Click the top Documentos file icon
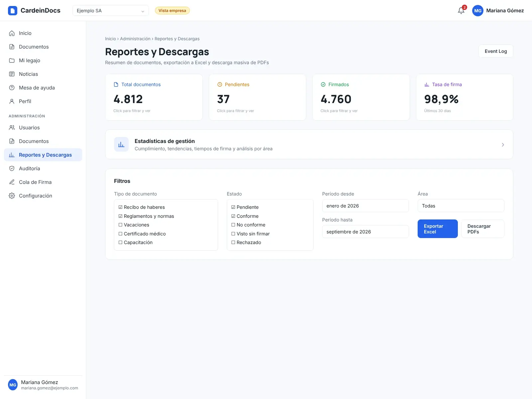The height and width of the screenshot is (399, 532). click(12, 47)
